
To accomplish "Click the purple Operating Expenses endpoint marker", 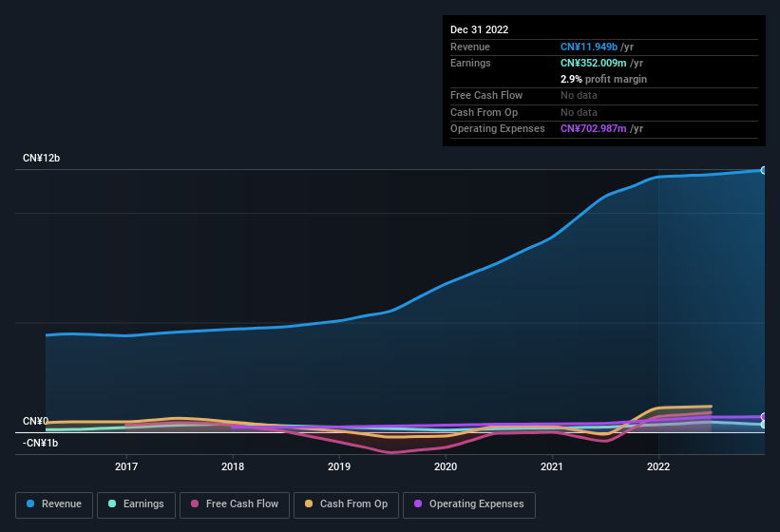I will [764, 417].
